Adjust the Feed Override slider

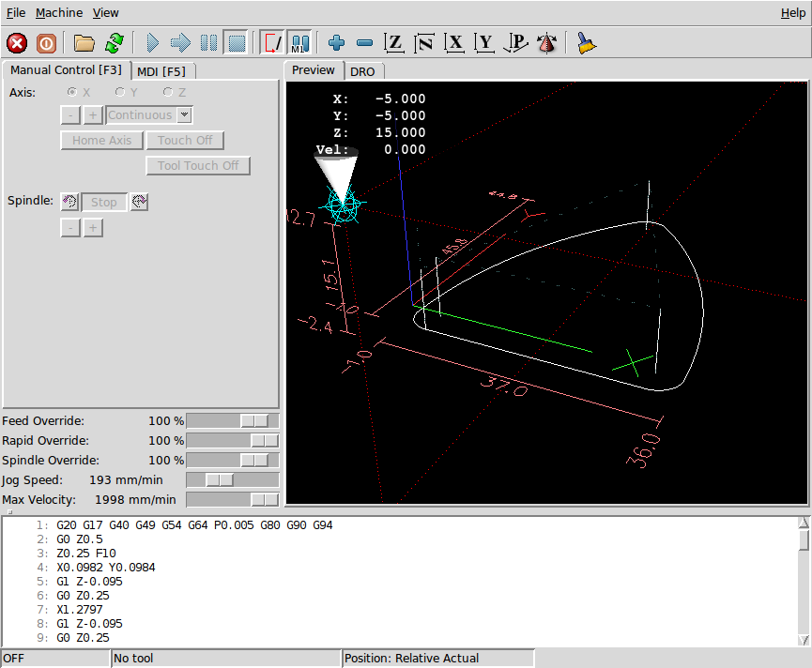(255, 420)
